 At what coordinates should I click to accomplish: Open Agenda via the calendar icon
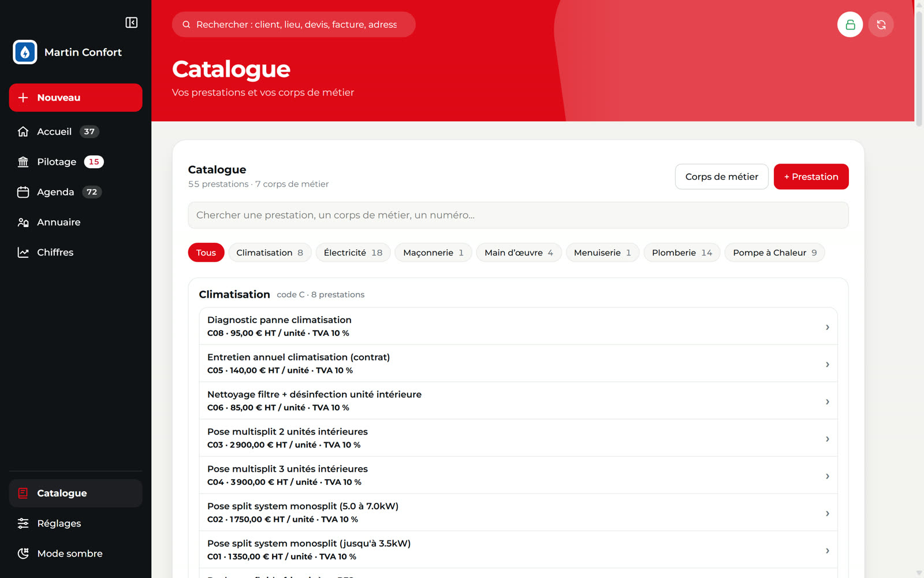[23, 192]
